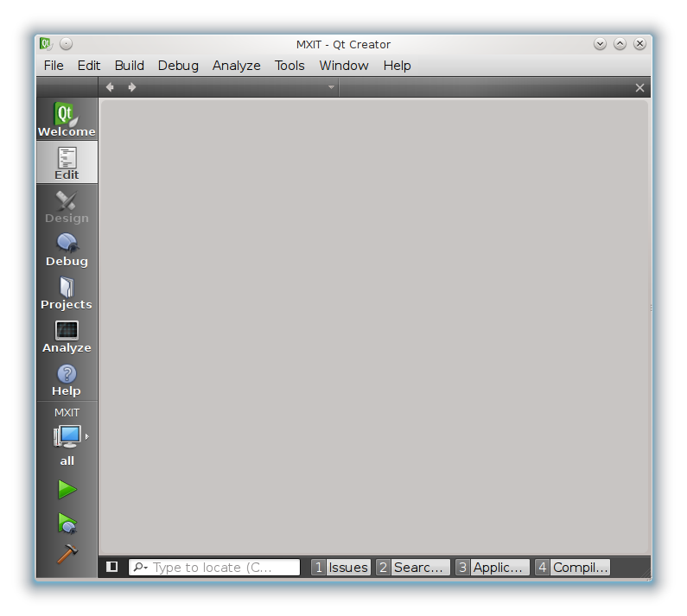The image size is (687, 616).
Task: Open the Help mode
Action: 67,378
